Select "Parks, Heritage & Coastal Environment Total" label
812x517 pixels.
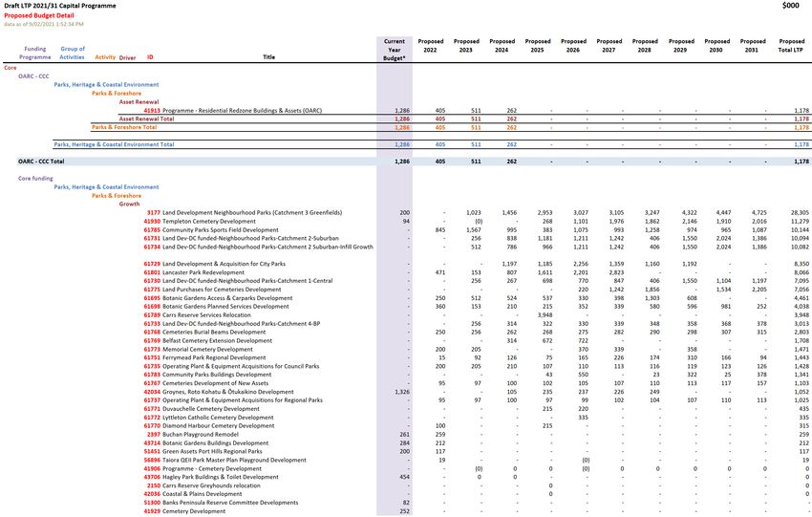point(114,144)
